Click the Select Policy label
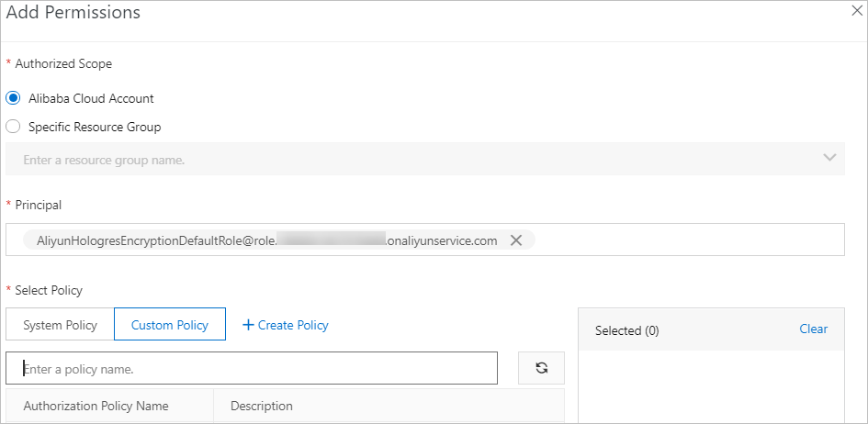Screen dimensions: 868x424 coord(49,290)
